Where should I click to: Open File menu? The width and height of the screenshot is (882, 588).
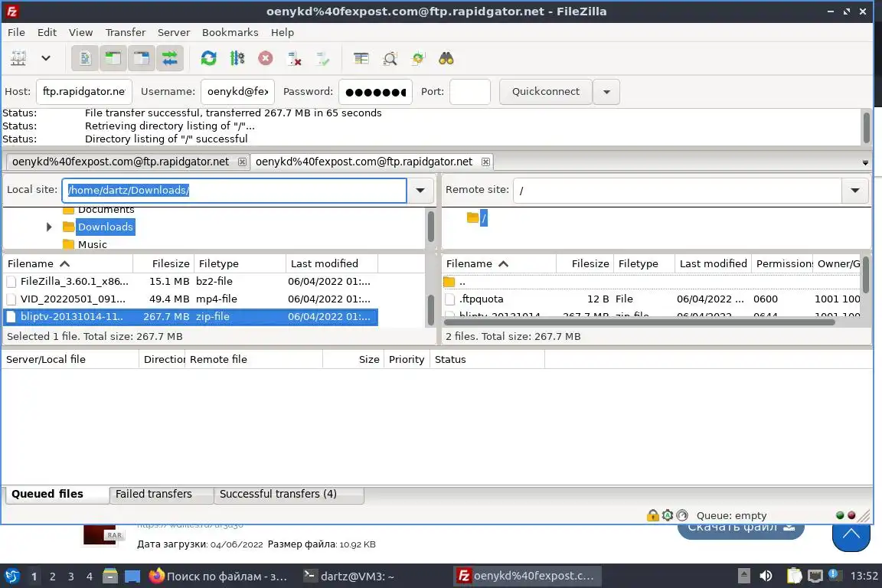click(16, 32)
